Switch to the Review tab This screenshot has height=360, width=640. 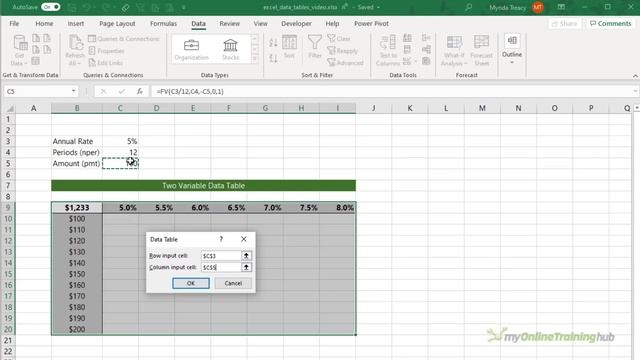(230, 24)
